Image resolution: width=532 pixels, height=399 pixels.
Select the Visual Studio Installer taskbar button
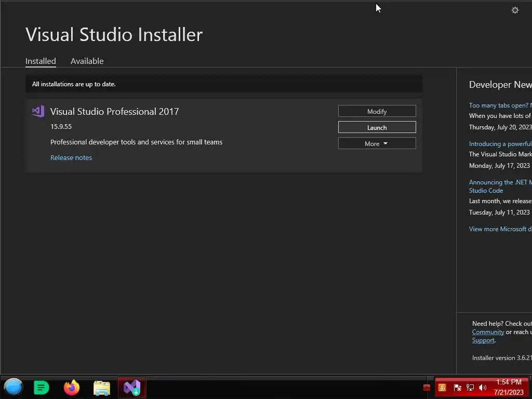(x=132, y=388)
